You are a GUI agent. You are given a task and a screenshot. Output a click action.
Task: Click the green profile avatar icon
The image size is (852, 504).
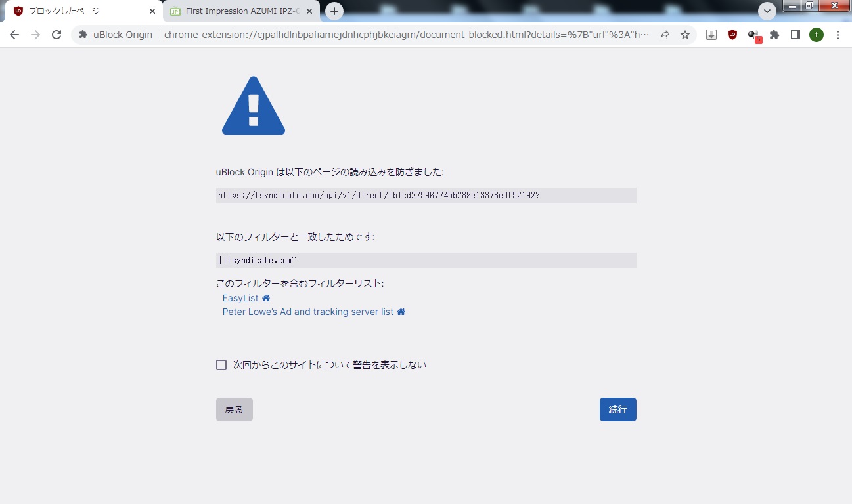[816, 34]
